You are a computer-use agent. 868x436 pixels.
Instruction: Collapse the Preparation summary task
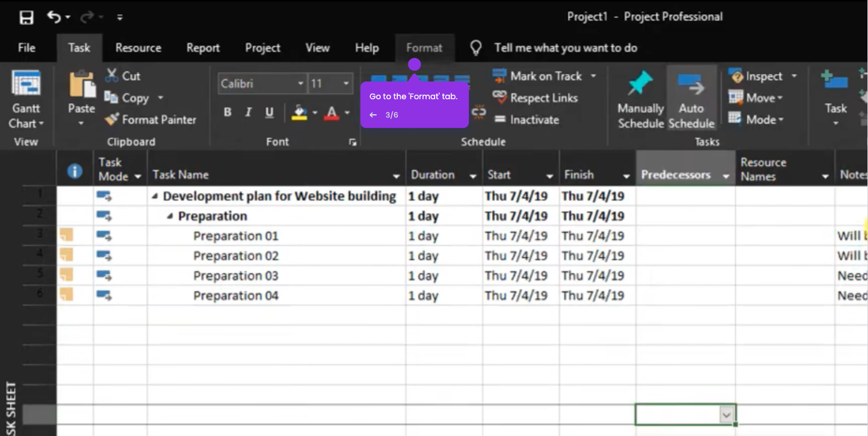tap(170, 216)
